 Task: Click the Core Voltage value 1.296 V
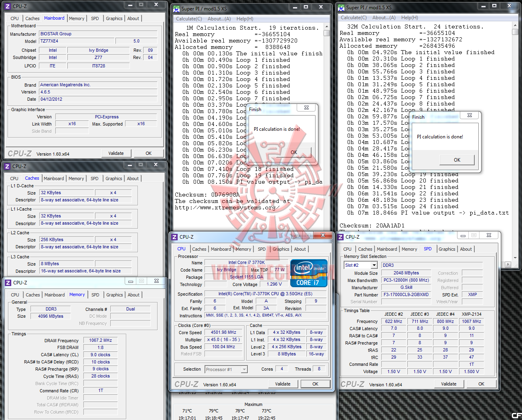pyautogui.click(x=275, y=284)
